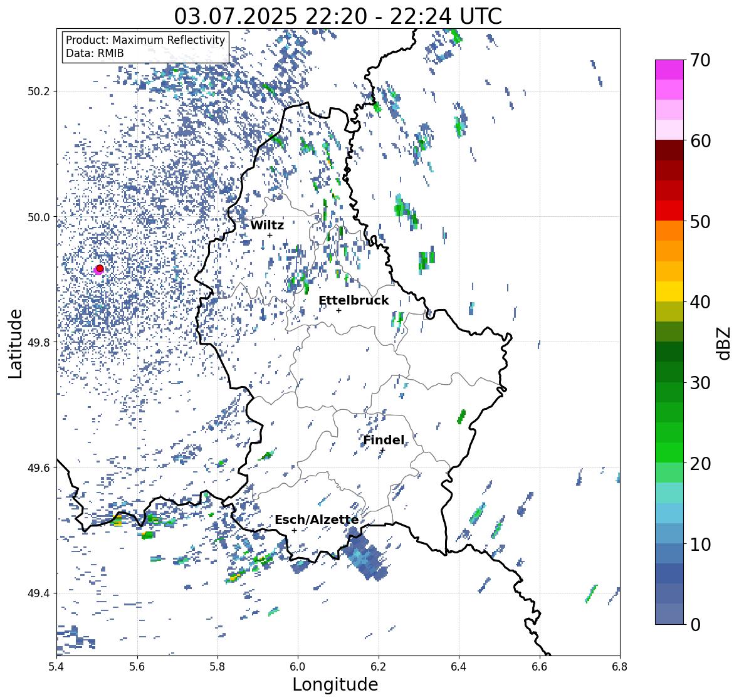Screen dimensions: 739x700
Task: Click the red radar location marker
Action: tap(100, 268)
